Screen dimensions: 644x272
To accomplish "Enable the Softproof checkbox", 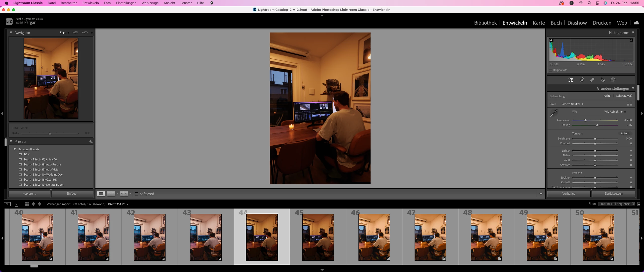I will [x=137, y=194].
